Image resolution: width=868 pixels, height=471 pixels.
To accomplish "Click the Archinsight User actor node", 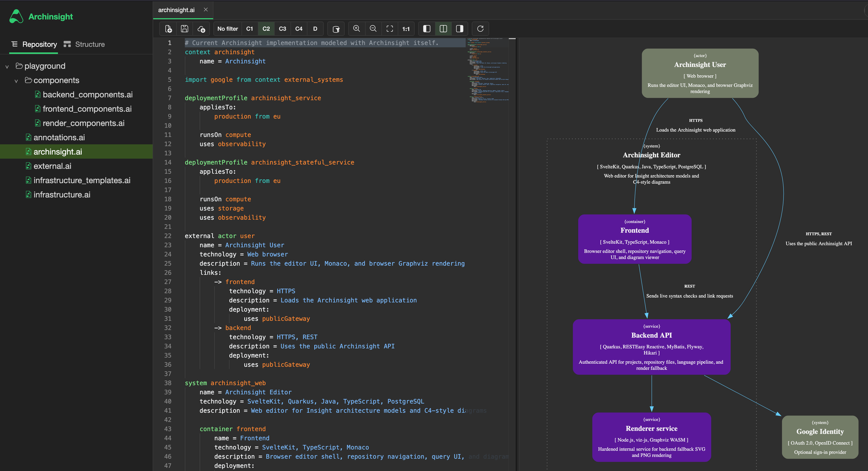I will 700,73.
